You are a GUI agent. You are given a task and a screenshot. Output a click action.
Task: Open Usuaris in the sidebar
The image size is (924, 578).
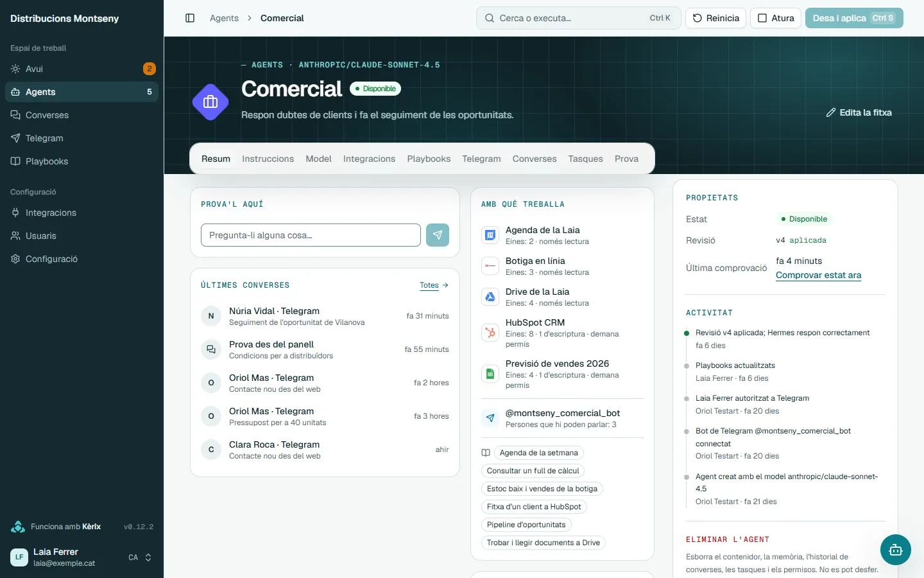pyautogui.click(x=81, y=236)
